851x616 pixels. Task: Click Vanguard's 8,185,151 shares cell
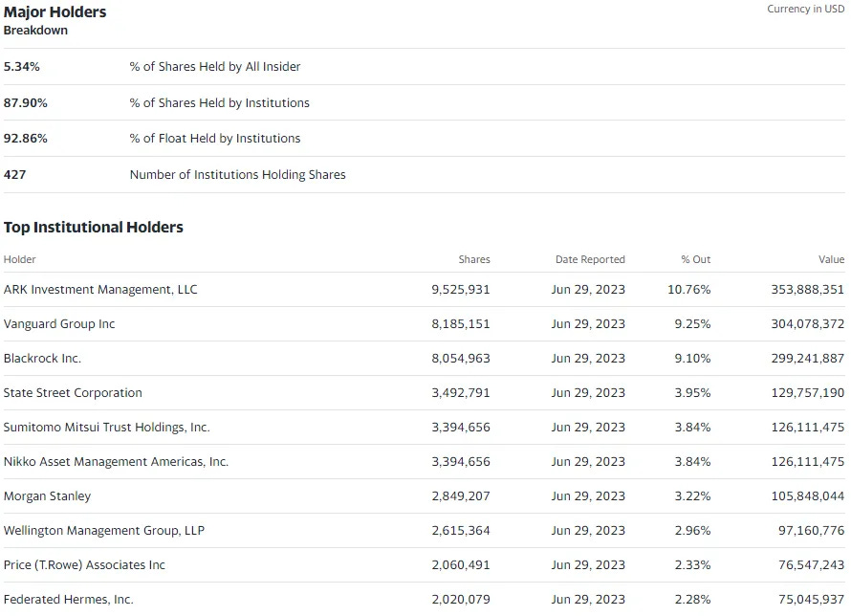(x=461, y=324)
